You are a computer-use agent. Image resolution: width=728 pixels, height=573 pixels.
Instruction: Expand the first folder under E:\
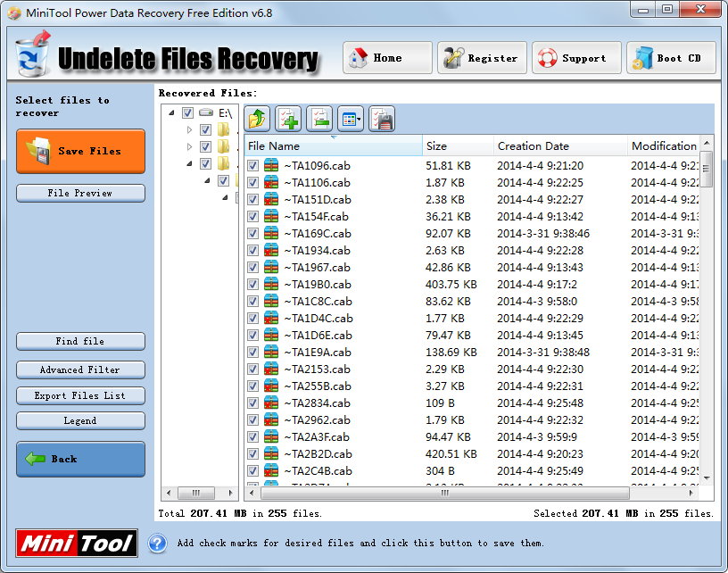click(x=189, y=129)
